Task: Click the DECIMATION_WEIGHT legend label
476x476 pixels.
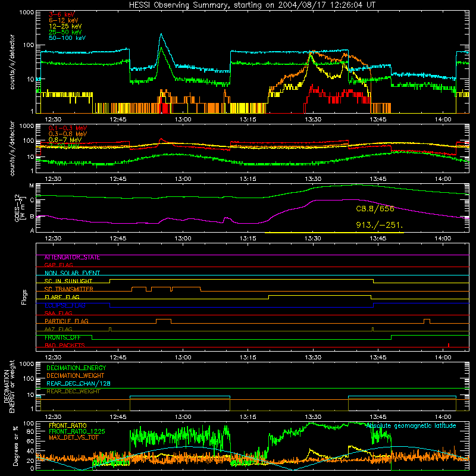Action: 76,376
